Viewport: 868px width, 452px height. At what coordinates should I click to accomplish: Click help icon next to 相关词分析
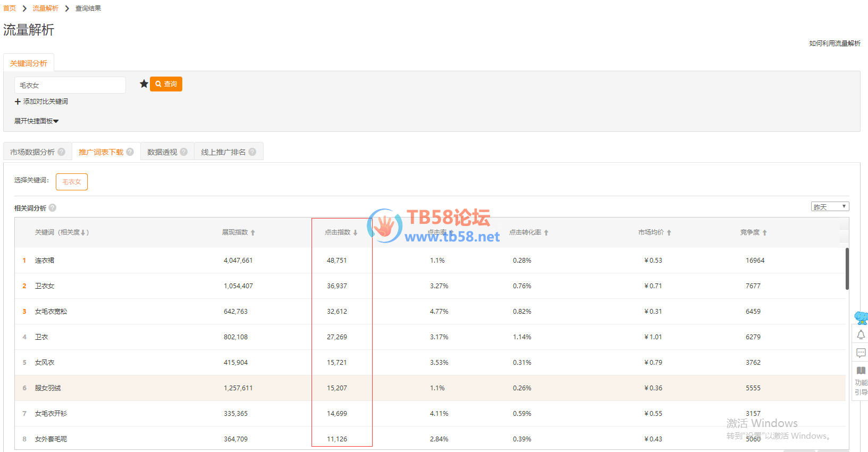(53, 208)
